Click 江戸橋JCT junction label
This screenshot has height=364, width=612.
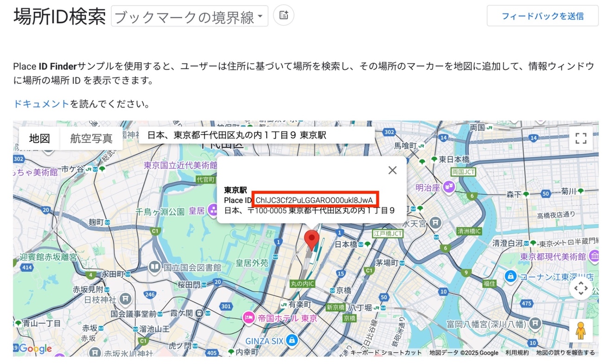click(388, 233)
